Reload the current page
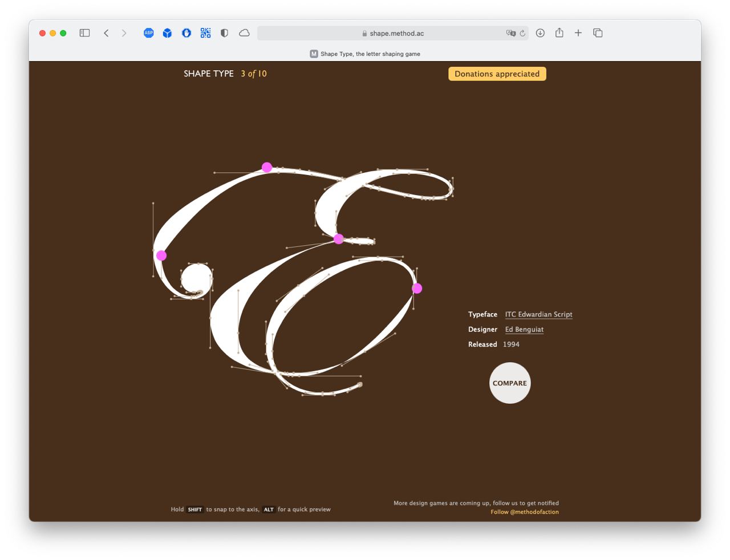Image resolution: width=730 pixels, height=560 pixels. pos(522,33)
